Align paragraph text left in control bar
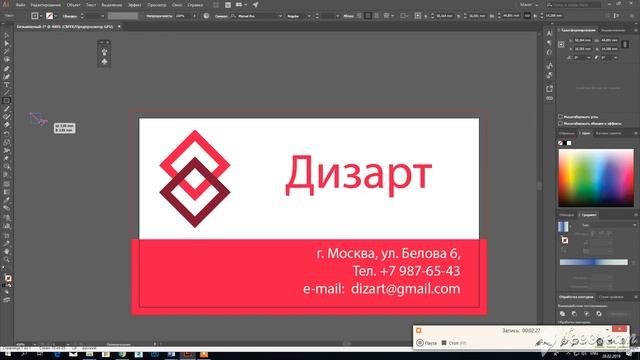The height and width of the screenshot is (360, 640). pos(360,16)
